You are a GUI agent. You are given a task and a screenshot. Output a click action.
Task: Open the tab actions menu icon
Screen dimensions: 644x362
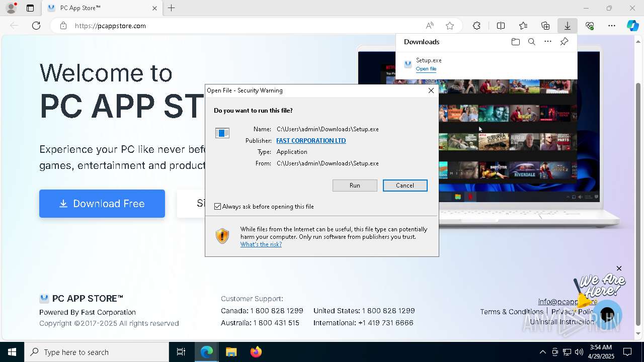30,8
